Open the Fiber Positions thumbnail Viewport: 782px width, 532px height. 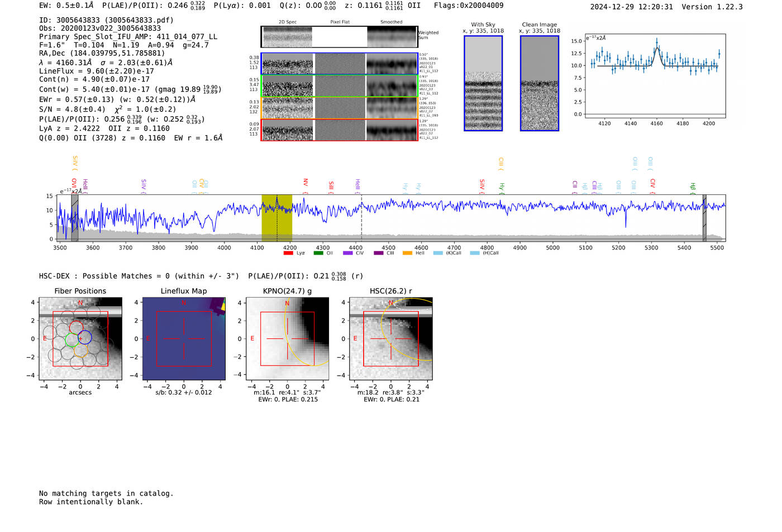80,339
